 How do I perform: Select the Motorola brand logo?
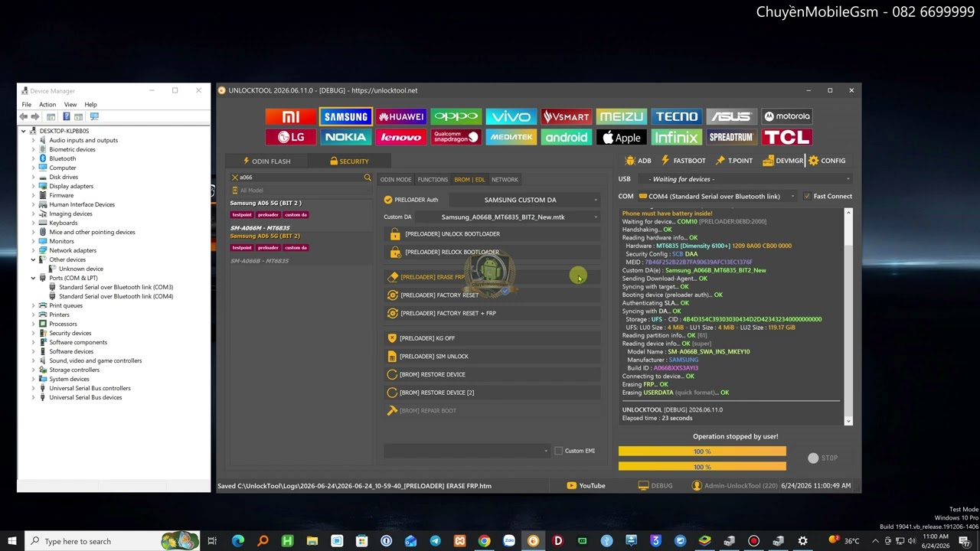pyautogui.click(x=787, y=116)
